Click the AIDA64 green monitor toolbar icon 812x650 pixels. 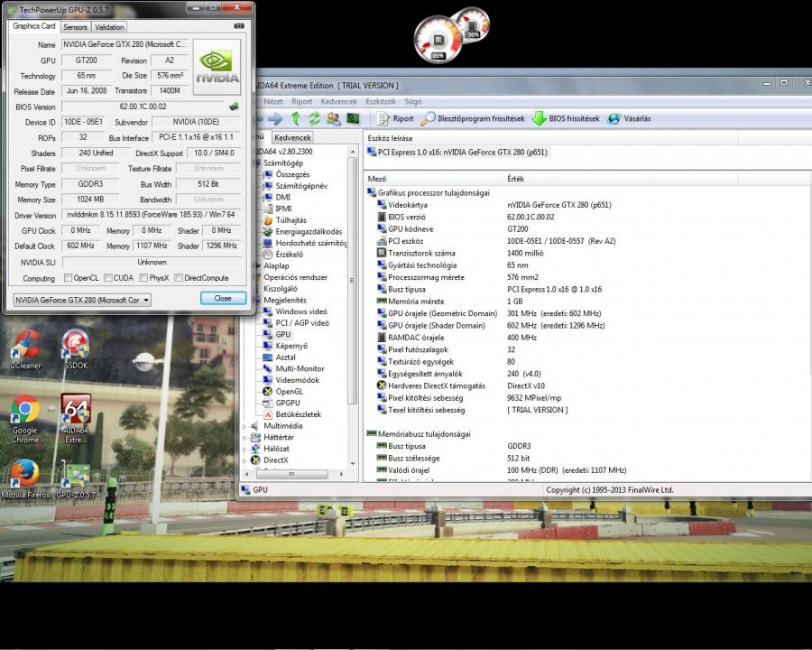coord(353,118)
